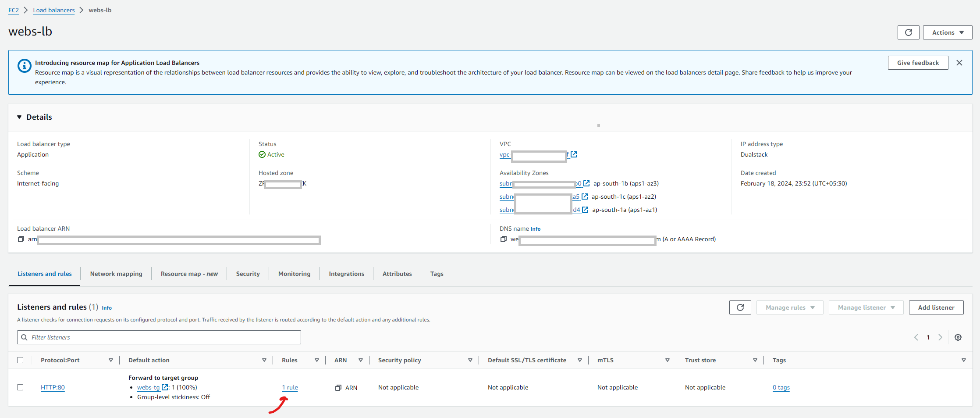Click the refresh icon next to Actions
The width and height of the screenshot is (980, 418).
click(x=908, y=32)
